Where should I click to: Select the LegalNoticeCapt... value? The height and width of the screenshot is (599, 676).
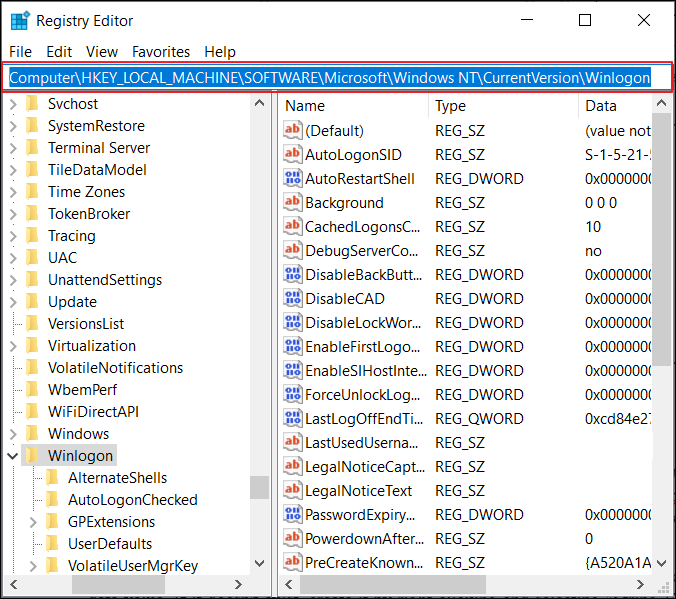pyautogui.click(x=365, y=467)
